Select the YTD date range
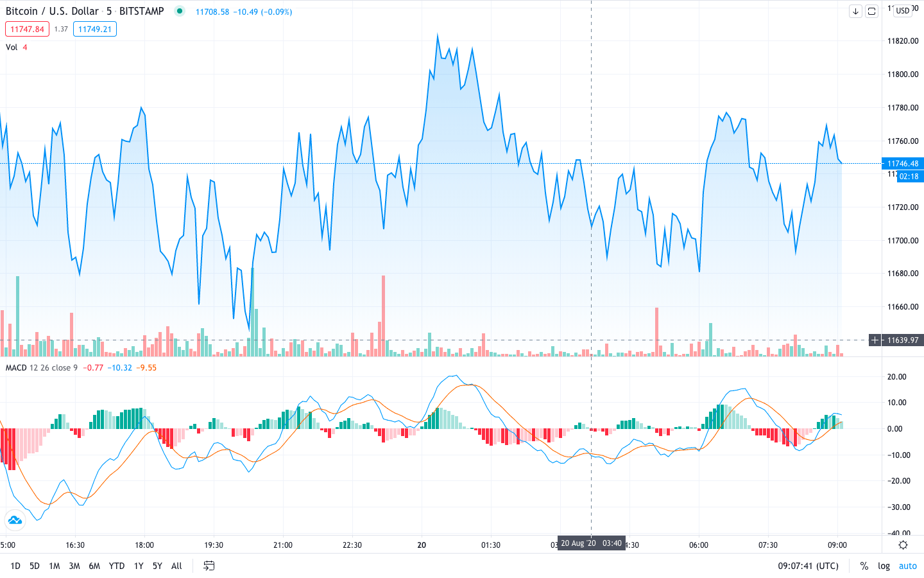 click(117, 566)
